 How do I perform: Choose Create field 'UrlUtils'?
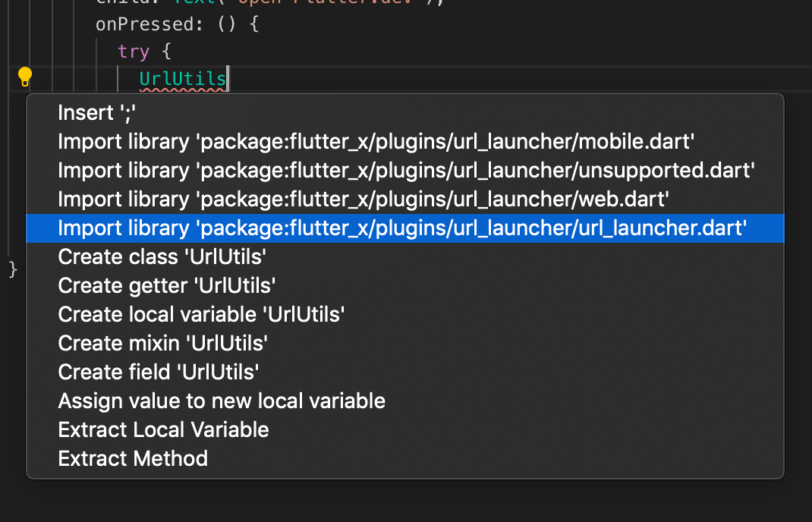coord(405,372)
